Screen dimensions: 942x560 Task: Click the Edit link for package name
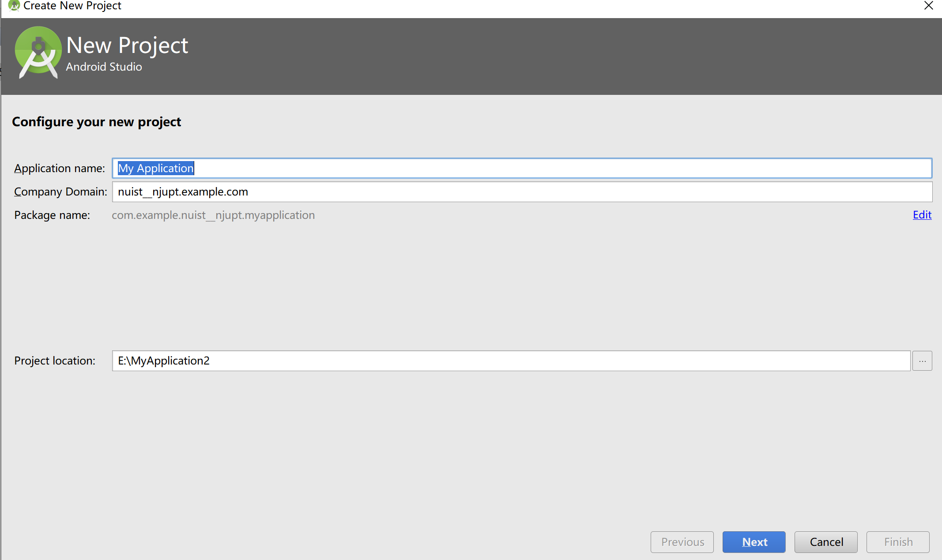922,215
